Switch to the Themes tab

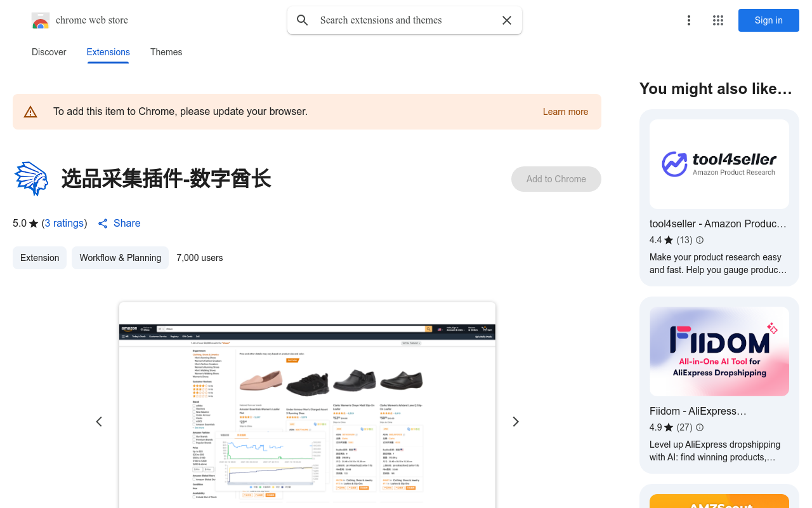(166, 52)
